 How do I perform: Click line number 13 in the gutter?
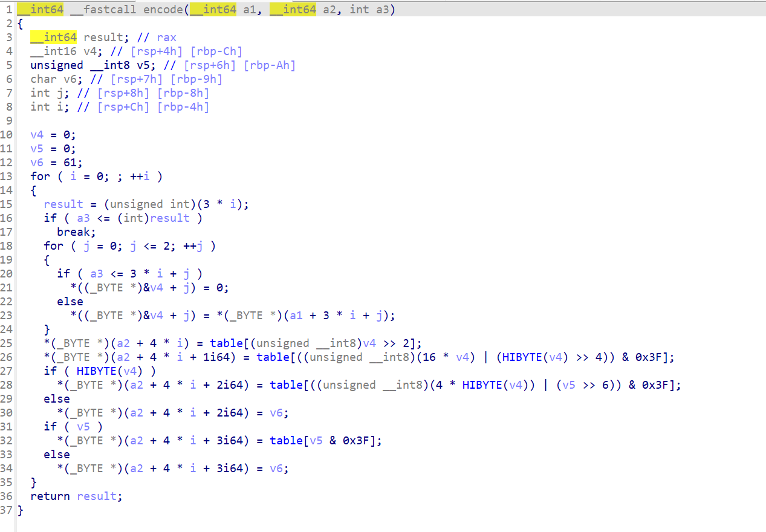pyautogui.click(x=7, y=177)
